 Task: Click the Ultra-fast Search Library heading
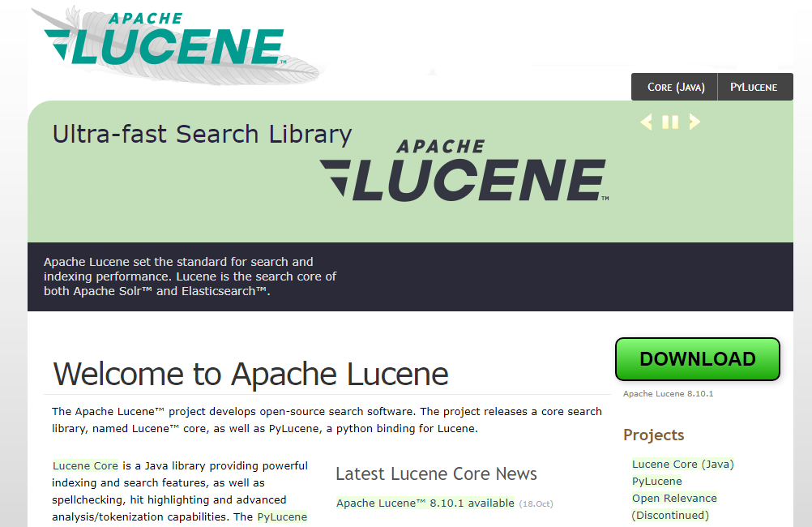pyautogui.click(x=202, y=135)
